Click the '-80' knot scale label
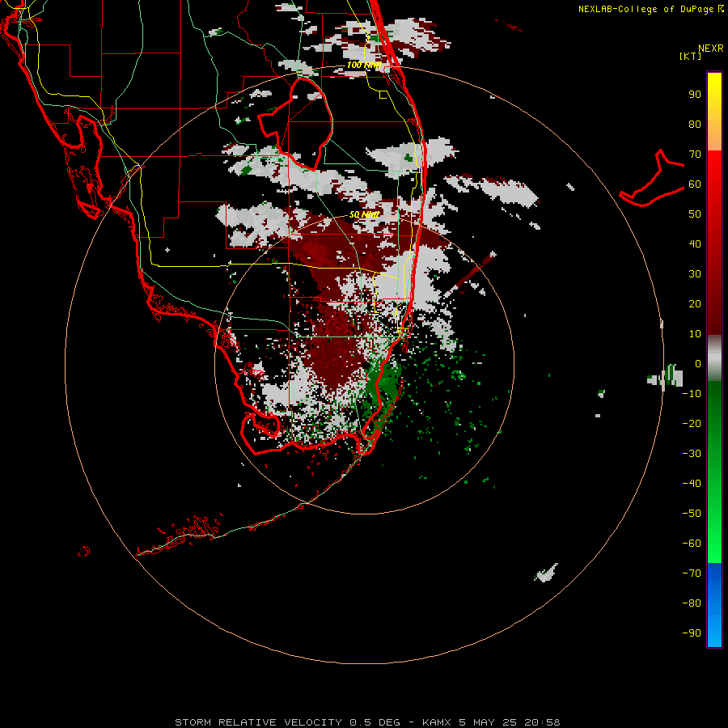Image resolution: width=728 pixels, height=728 pixels. click(x=692, y=603)
